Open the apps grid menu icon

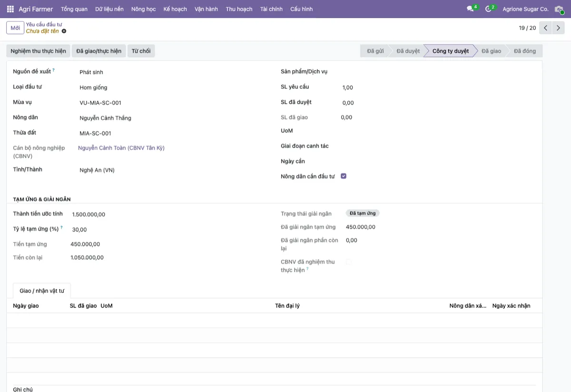10,9
